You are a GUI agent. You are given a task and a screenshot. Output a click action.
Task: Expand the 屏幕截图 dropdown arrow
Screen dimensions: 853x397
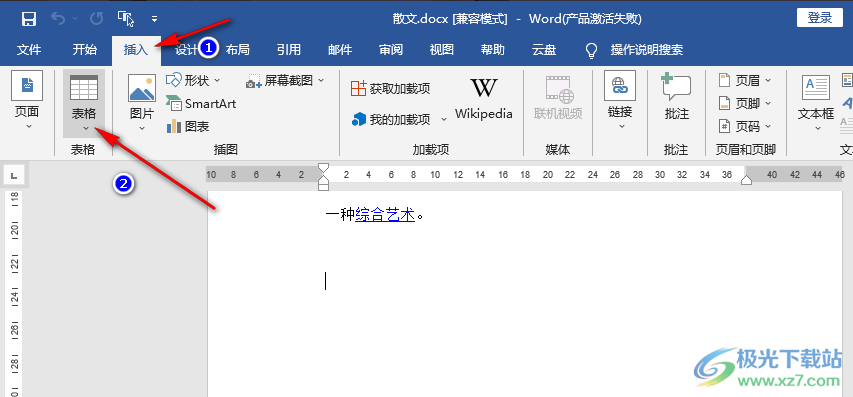point(320,80)
